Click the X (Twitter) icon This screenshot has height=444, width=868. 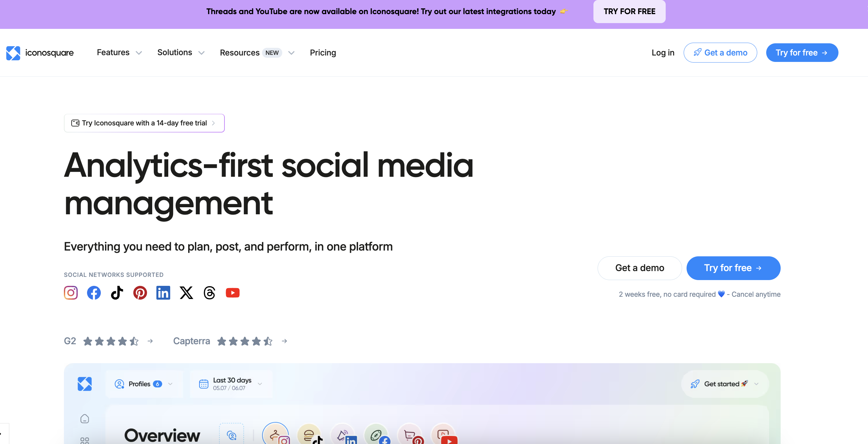186,293
